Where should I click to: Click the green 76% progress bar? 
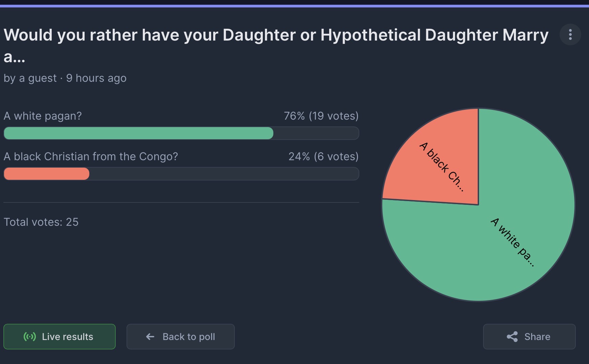[138, 133]
